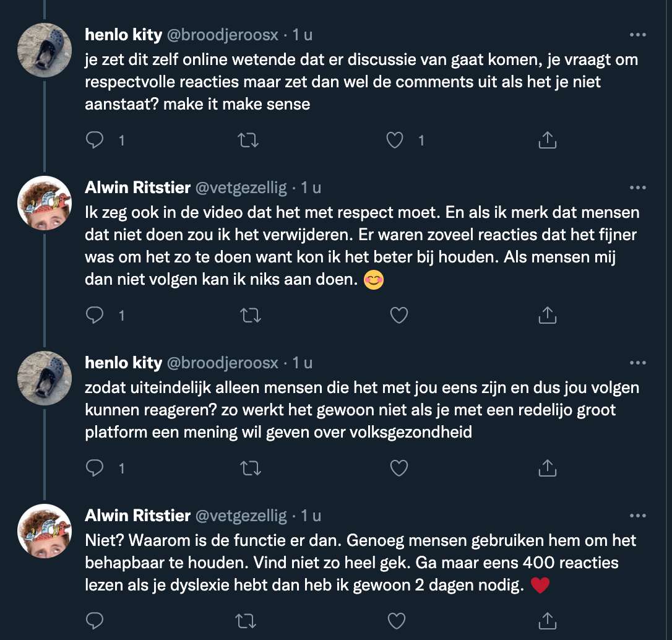The image size is (672, 640).
Task: Reply to Alwin Ritstier's 'Ik zeg ook' tweet
Action: tap(95, 316)
